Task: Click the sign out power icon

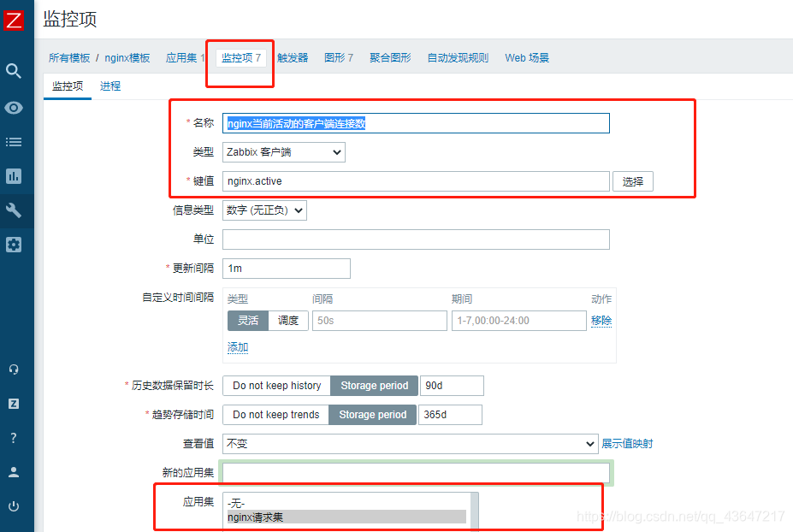Action: click(14, 506)
